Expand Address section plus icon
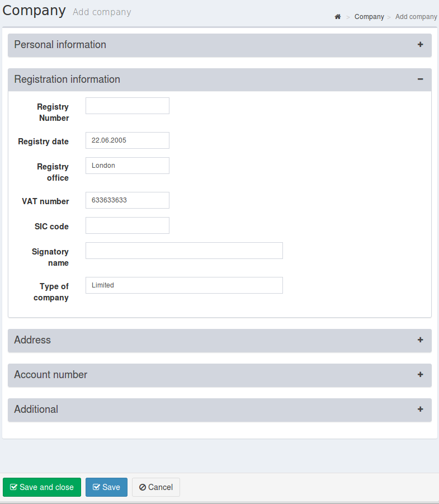This screenshot has width=439, height=504. pyautogui.click(x=420, y=340)
